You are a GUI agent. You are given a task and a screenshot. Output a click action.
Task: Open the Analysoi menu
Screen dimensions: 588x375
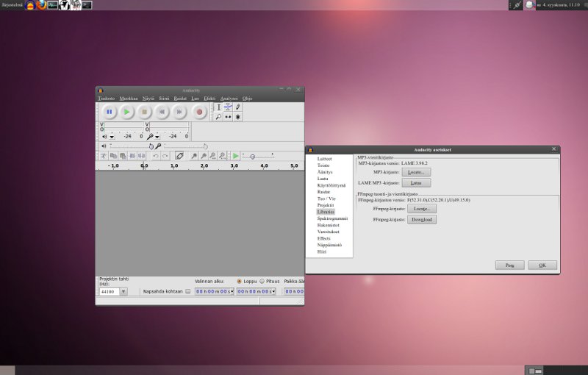[229, 99]
